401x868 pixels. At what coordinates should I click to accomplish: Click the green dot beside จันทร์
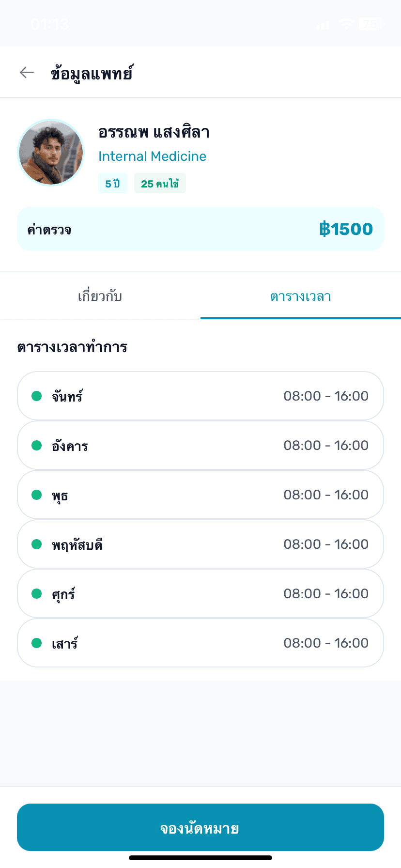[x=36, y=396]
